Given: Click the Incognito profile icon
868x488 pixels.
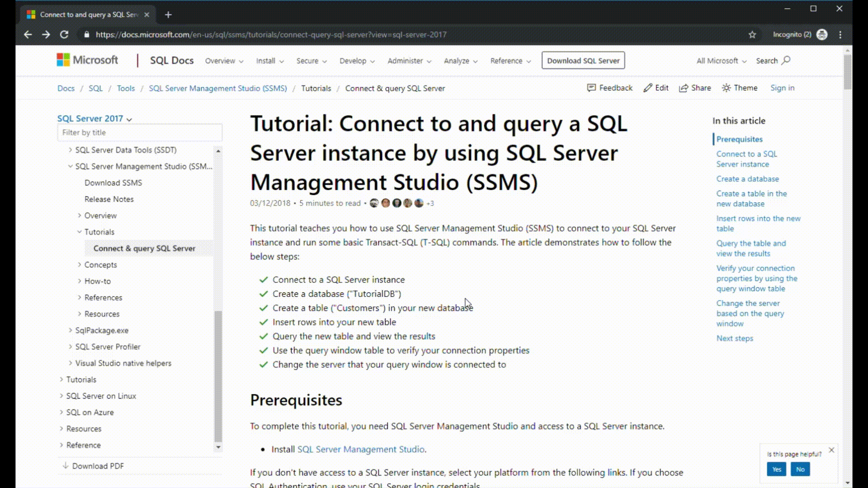Looking at the screenshot, I should [823, 34].
